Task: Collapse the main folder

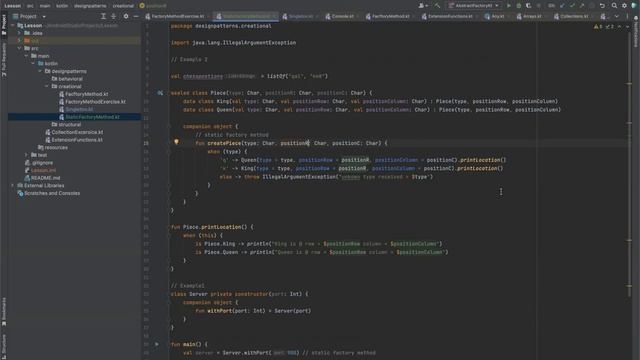Action: pos(26,56)
